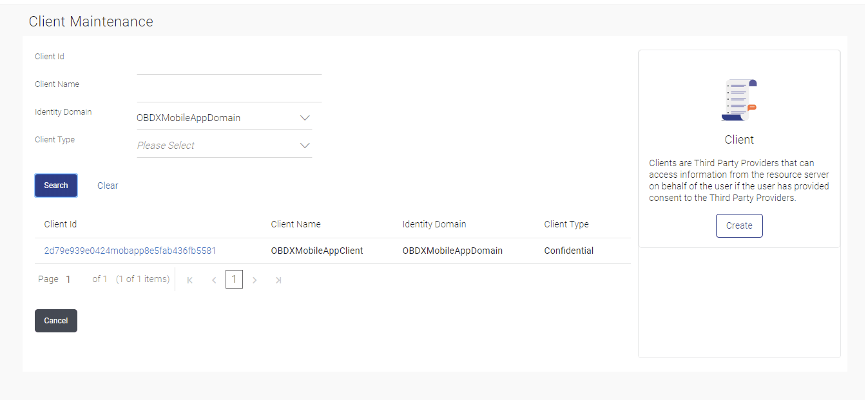Select the OBDXMobileAppClient cell
The height and width of the screenshot is (400, 868).
(x=317, y=251)
